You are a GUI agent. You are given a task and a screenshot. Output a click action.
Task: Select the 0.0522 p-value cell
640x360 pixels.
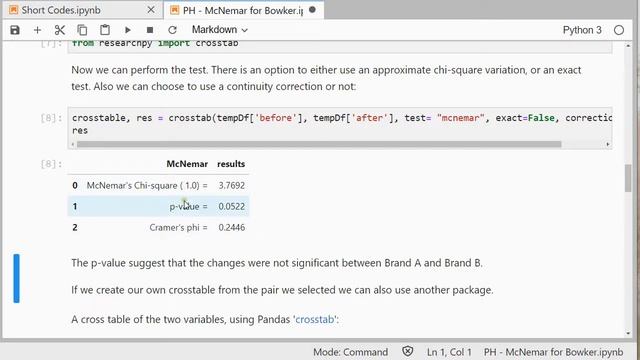coord(231,206)
